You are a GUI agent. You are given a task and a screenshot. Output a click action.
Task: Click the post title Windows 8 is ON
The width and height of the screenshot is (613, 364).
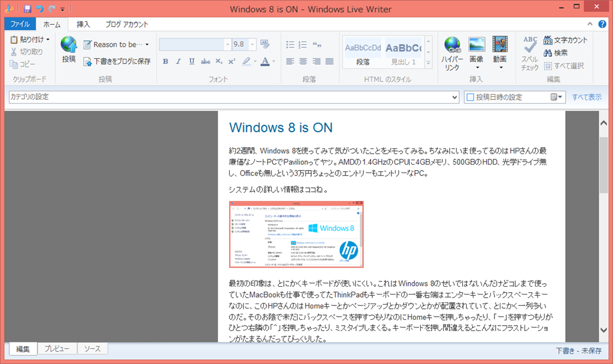[281, 128]
